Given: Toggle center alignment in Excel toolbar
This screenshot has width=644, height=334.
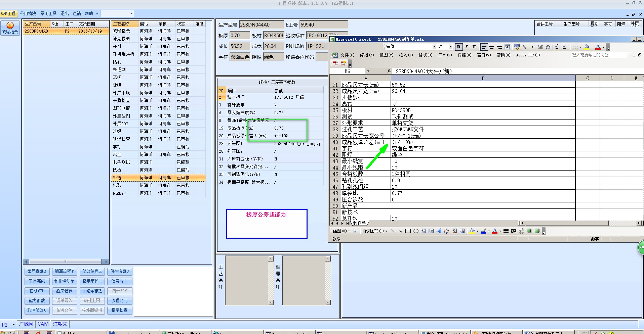Looking at the screenshot, I should point(492,47).
